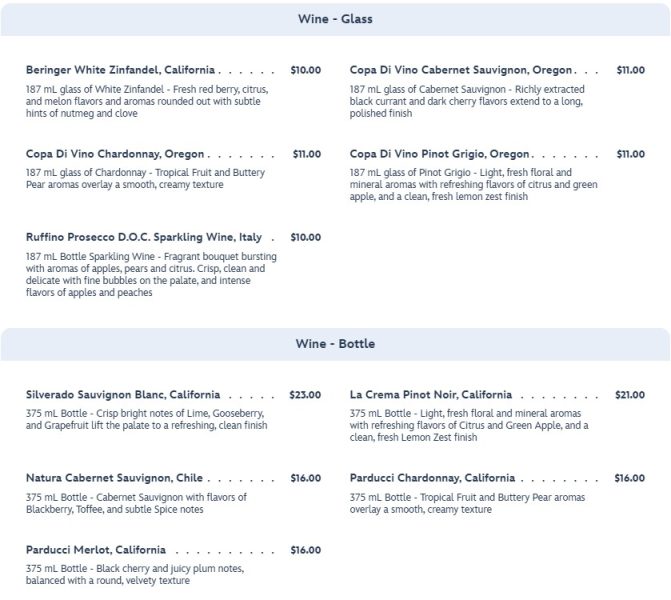Click the $23.00 price for Silverado
The width and height of the screenshot is (671, 600).
[305, 394]
